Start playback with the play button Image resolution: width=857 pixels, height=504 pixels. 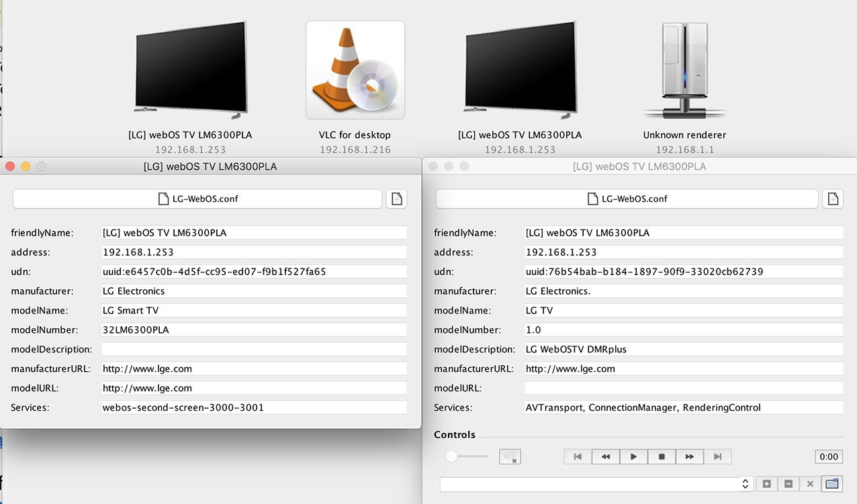pos(633,457)
